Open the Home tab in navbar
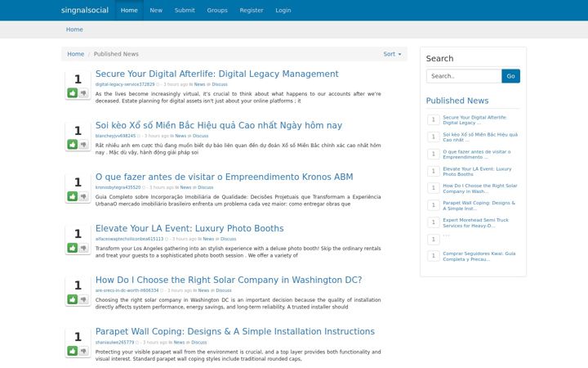 129,10
